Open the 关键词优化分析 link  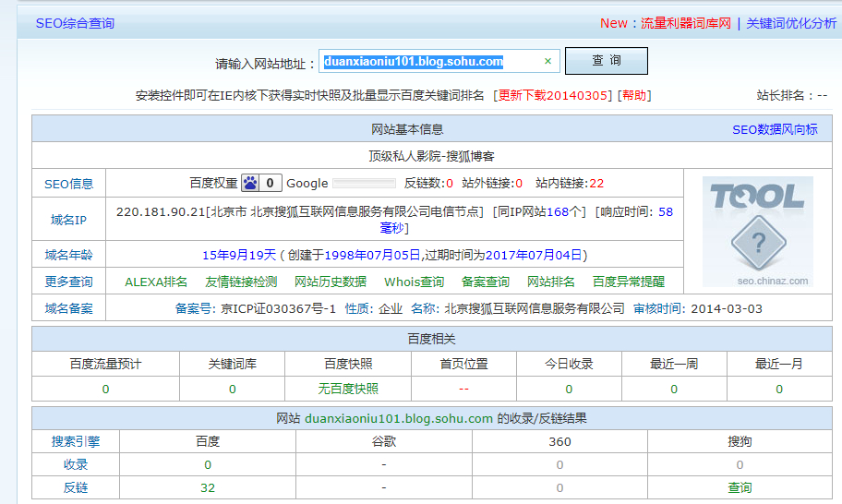(791, 23)
